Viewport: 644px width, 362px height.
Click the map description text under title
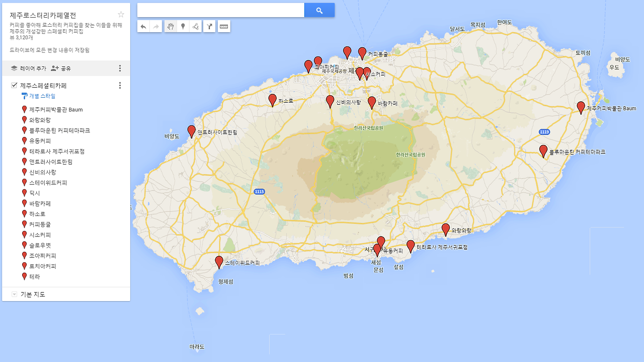[x=66, y=28]
